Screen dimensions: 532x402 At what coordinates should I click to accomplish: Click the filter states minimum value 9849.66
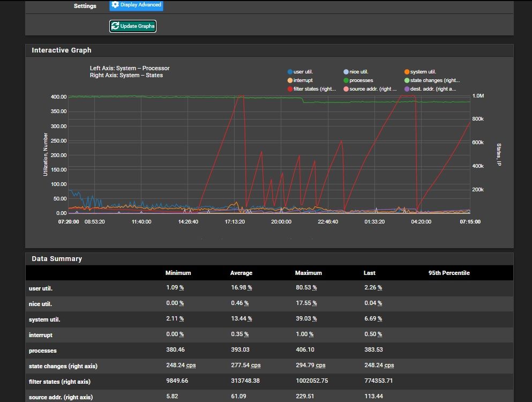(177, 381)
